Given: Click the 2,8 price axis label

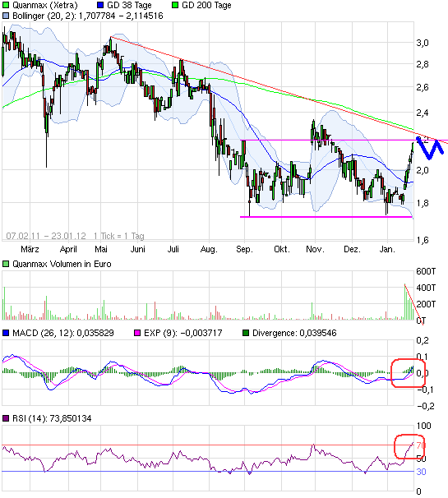Looking at the screenshot, I should tap(423, 64).
